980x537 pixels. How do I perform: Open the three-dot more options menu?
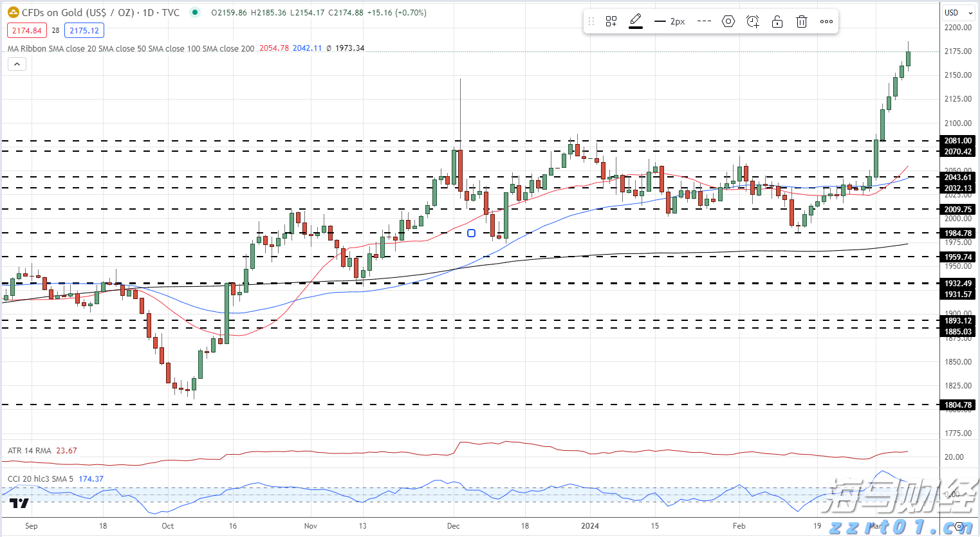click(826, 21)
